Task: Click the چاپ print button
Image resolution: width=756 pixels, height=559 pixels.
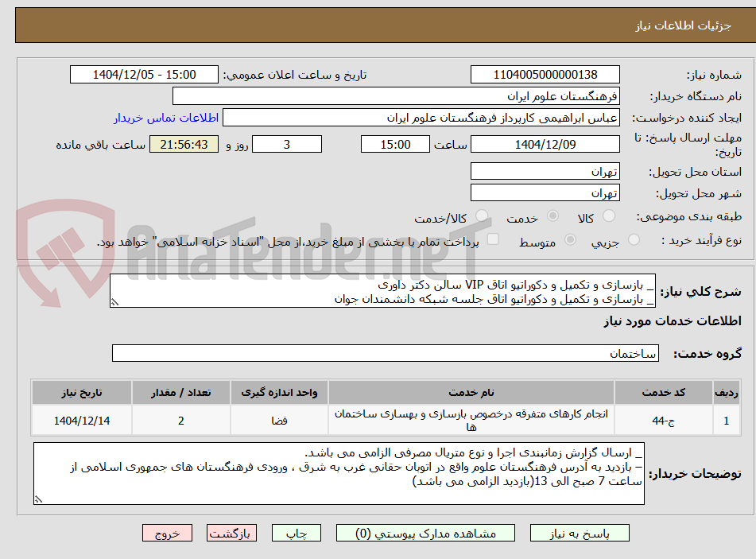Action: [x=297, y=533]
